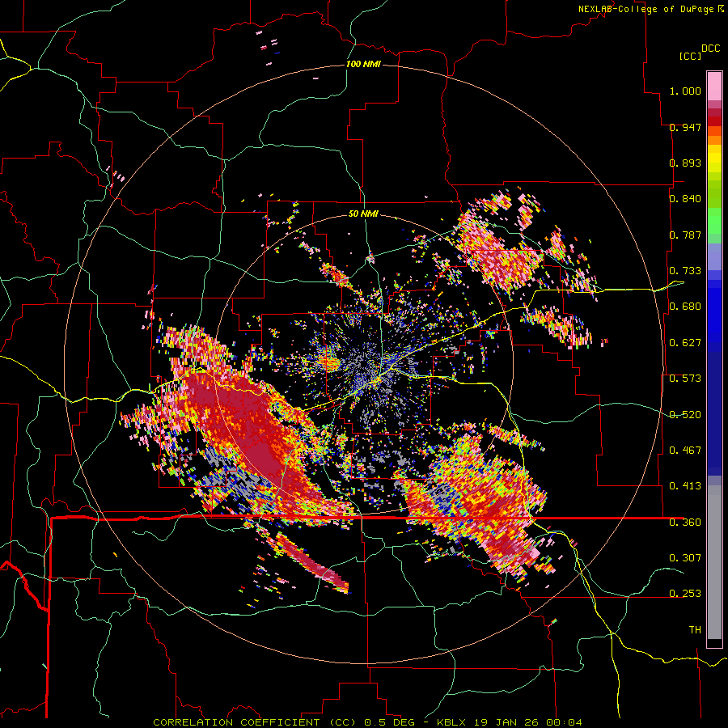
Task: Click the NEXLAB-College of DuPage credit text
Action: 645,9
